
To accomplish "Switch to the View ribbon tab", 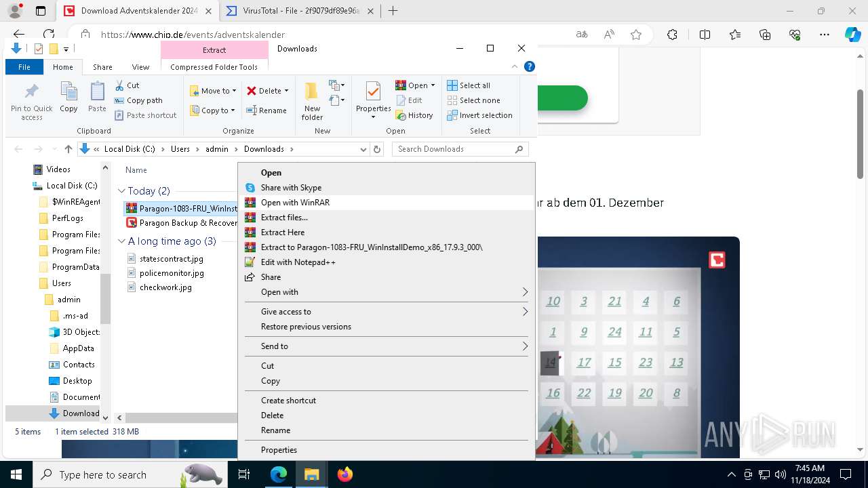I will click(x=140, y=67).
